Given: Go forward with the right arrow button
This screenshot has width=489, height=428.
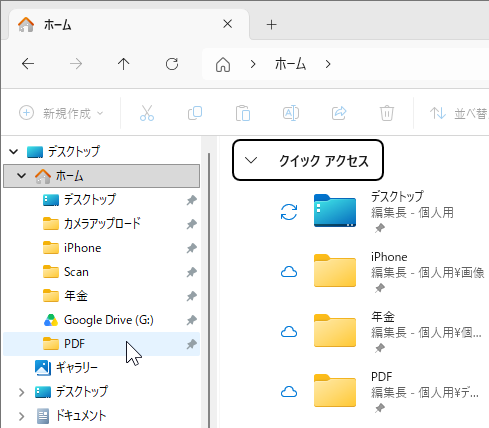Looking at the screenshot, I should point(76,64).
